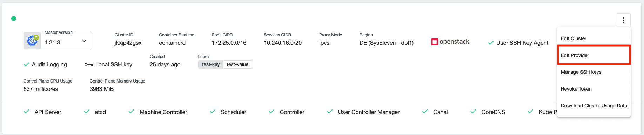The width and height of the screenshot is (644, 135).
Task: Click the Controller component label
Action: coord(292,112)
